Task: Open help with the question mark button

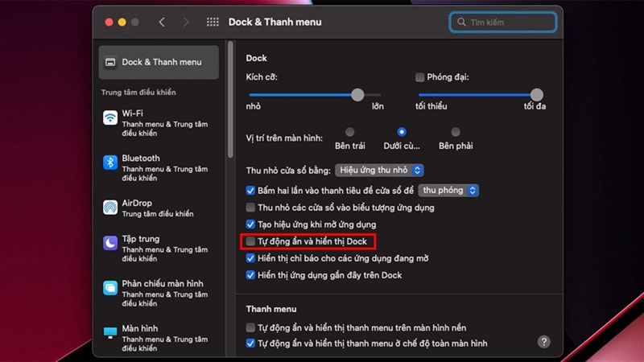Action: [x=544, y=342]
